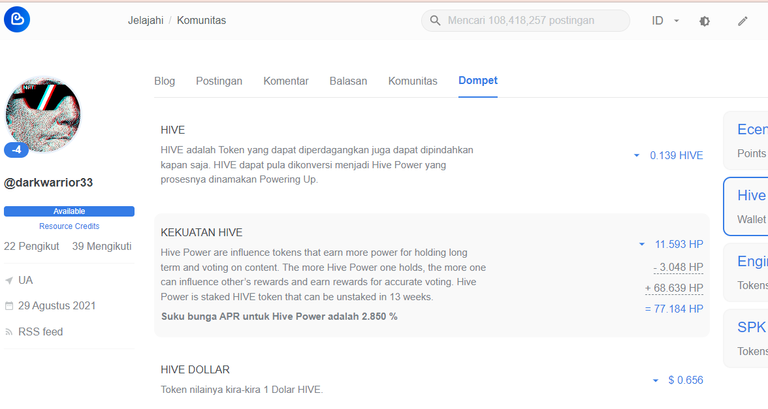The image size is (768, 409).
Task: Click the Suku bunga APR 2.850 % line
Action: 279,316
